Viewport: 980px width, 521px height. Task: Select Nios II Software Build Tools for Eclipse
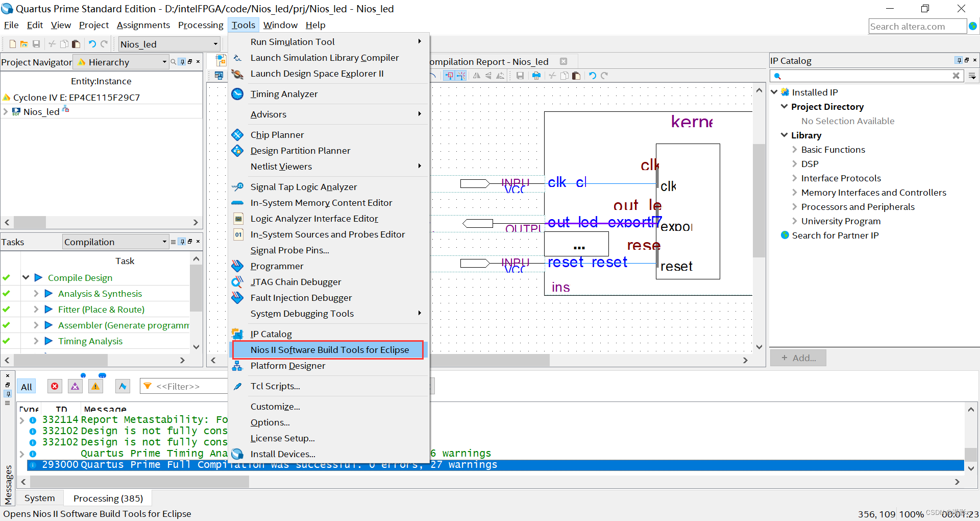click(x=328, y=350)
